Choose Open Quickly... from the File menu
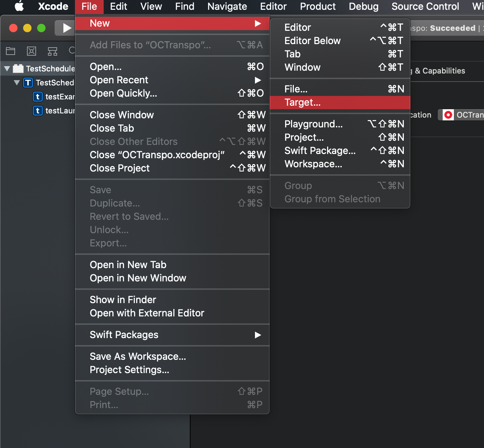484x448 pixels. coord(123,93)
